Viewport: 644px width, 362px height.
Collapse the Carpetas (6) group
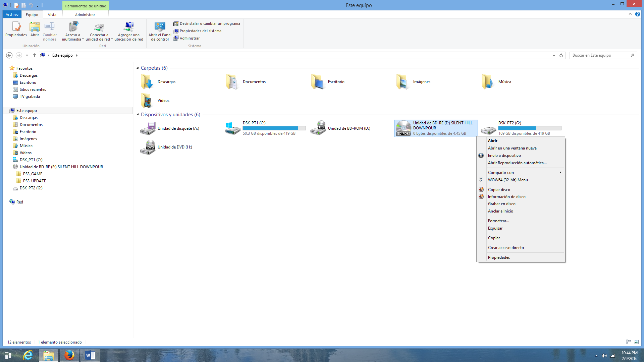tap(138, 68)
